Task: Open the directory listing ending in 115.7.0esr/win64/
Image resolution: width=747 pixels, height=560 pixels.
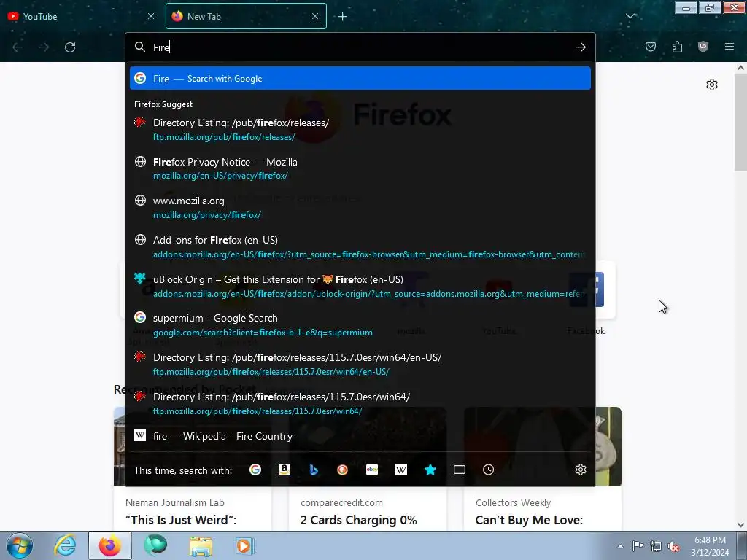Action: click(x=360, y=404)
